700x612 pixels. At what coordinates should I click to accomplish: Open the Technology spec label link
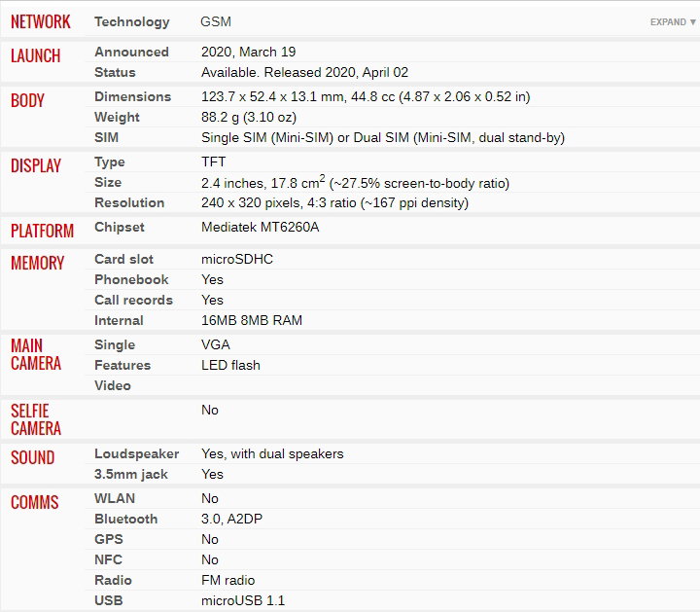tap(132, 21)
